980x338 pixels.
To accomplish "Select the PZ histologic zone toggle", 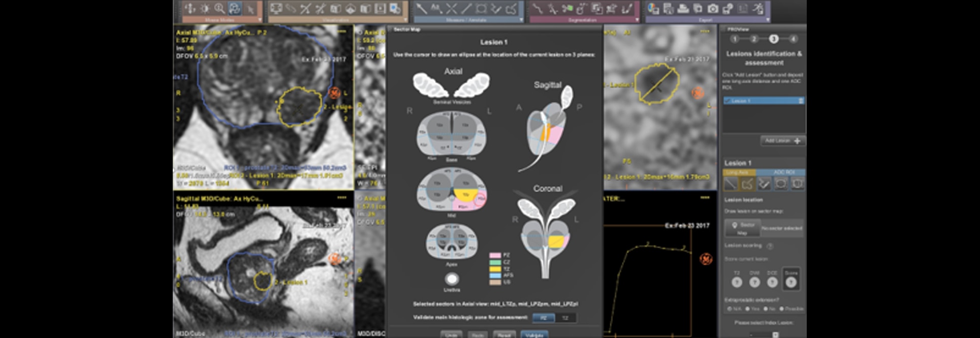I will tap(543, 318).
